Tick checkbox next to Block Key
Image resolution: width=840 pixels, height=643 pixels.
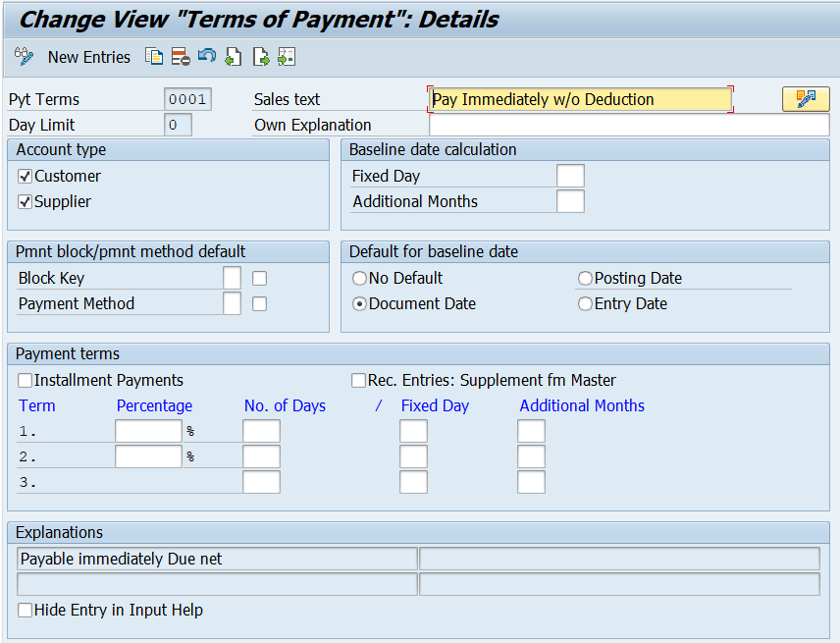(x=259, y=278)
